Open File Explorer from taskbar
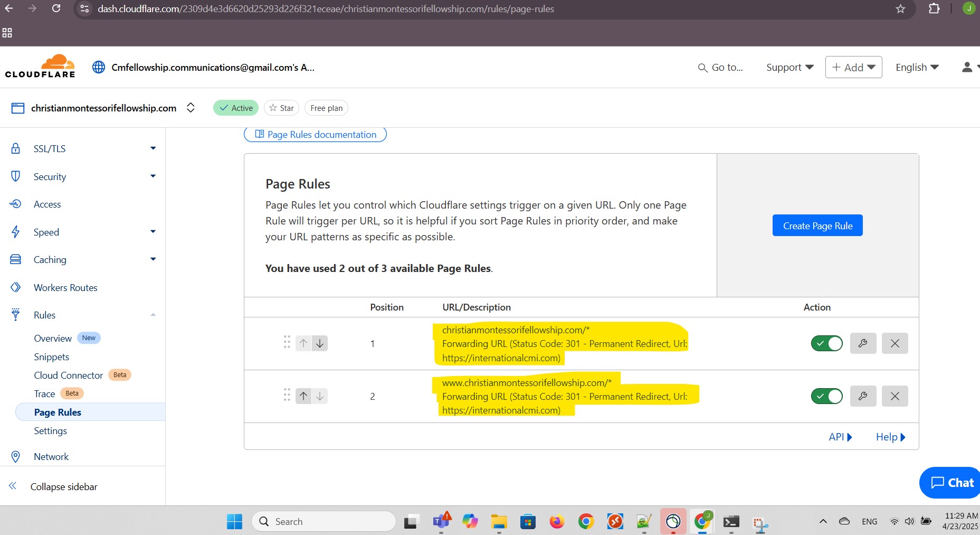The height and width of the screenshot is (535, 980). point(499,522)
